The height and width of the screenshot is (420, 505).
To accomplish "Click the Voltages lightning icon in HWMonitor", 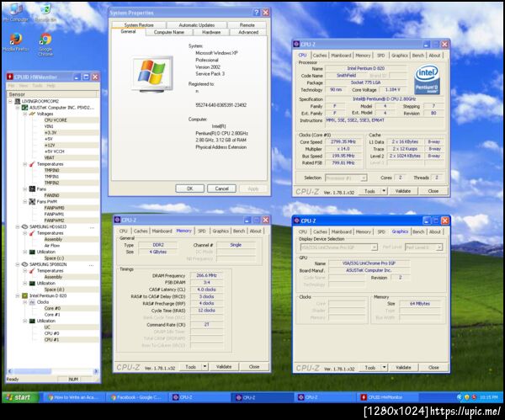I will [32, 114].
